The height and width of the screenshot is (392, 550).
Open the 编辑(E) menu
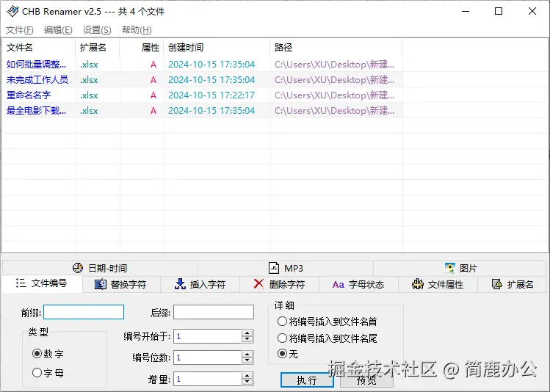point(58,30)
